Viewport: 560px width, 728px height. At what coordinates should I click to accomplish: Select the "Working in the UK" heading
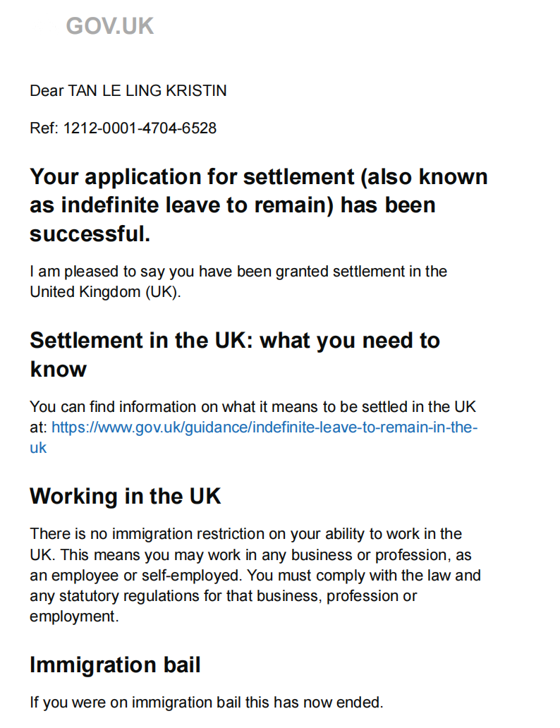(125, 496)
